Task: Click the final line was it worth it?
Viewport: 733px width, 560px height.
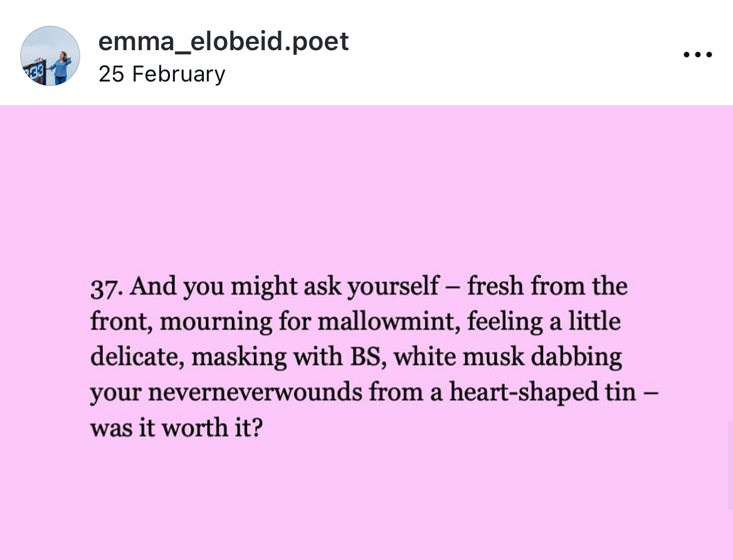Action: click(176, 428)
